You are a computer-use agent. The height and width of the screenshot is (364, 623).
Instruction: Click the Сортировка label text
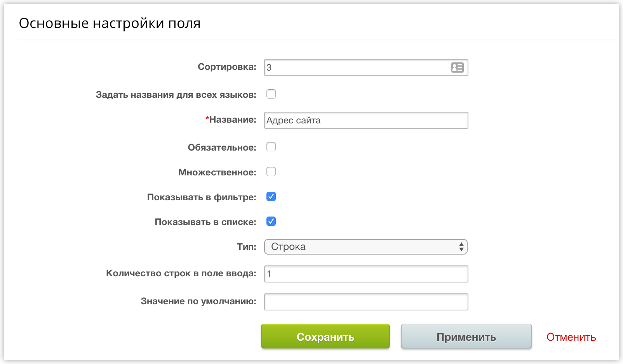(227, 67)
